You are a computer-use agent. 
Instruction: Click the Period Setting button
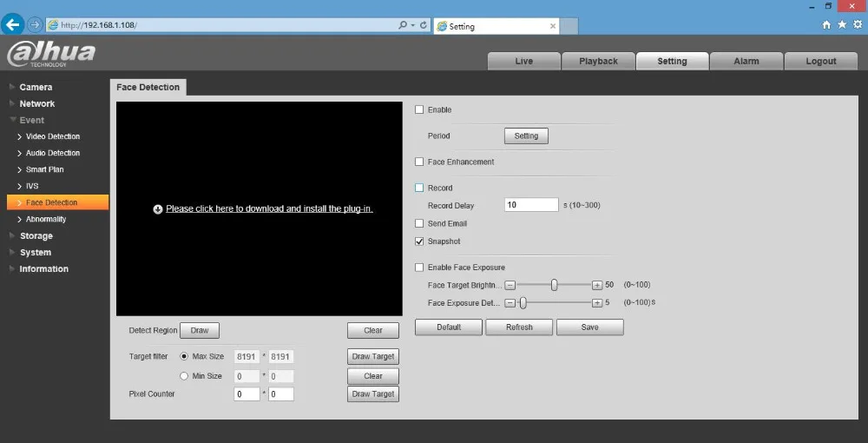[x=526, y=136]
